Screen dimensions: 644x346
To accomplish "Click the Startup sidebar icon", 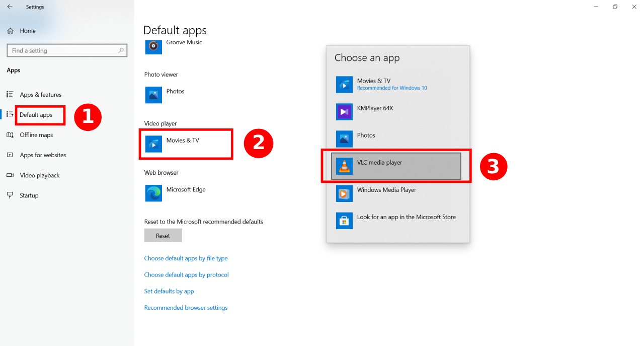I will click(x=10, y=195).
